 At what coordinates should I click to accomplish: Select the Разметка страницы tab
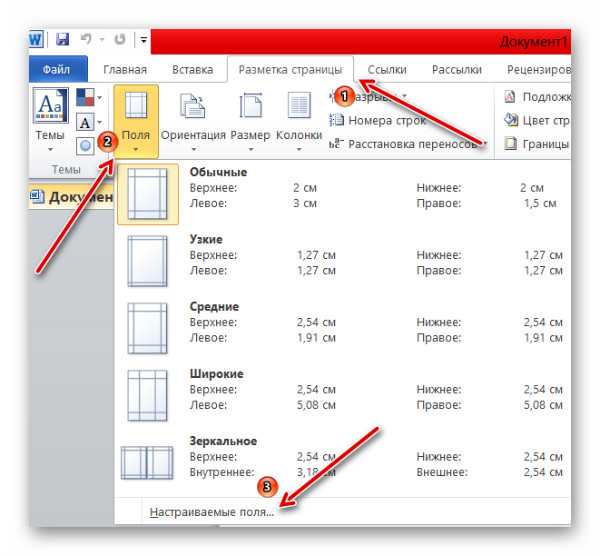click(x=290, y=70)
